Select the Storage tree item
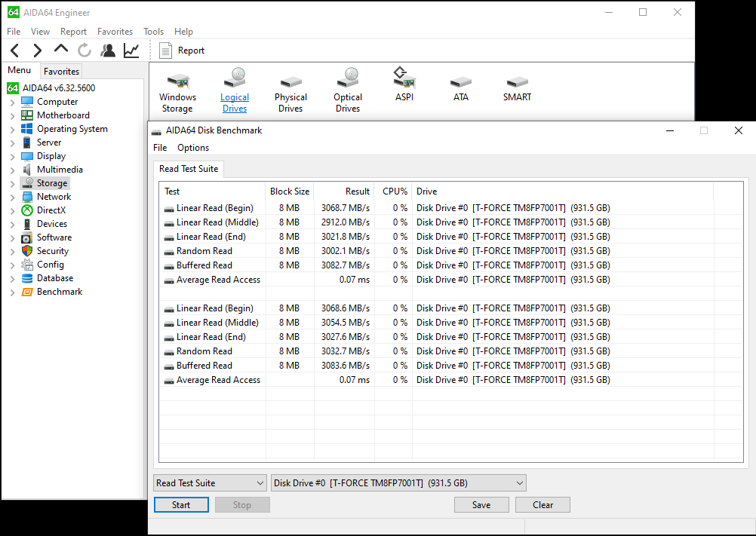 pyautogui.click(x=52, y=183)
